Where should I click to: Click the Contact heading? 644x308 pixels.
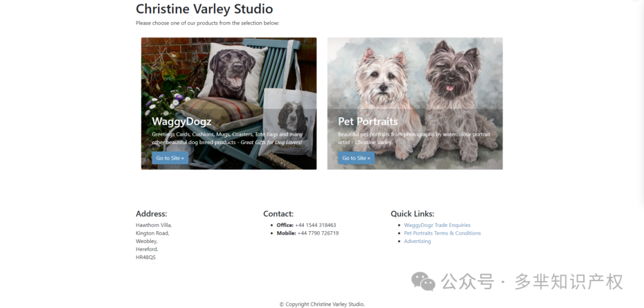(x=278, y=214)
